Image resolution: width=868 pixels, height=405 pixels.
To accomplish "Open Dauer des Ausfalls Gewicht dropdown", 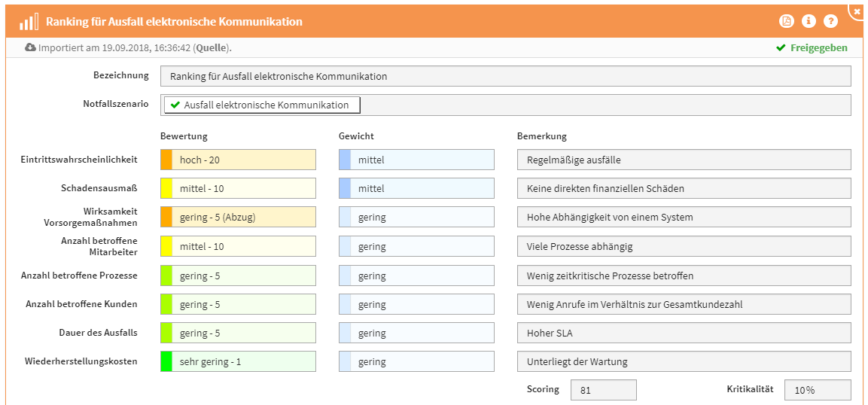I will pos(416,333).
